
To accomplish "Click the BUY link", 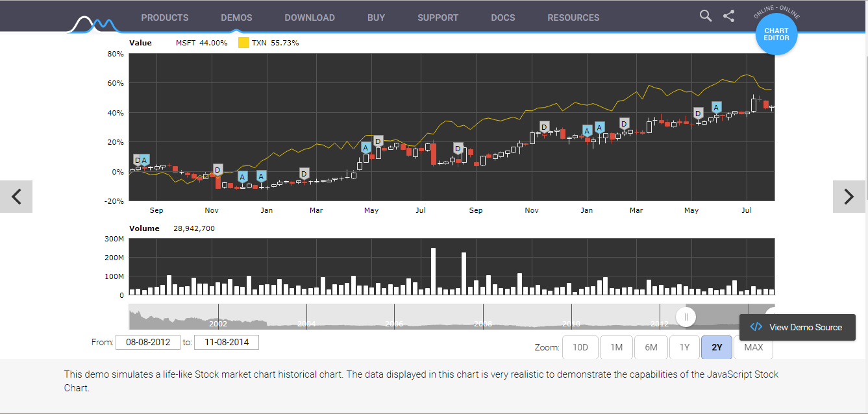I will [x=376, y=18].
